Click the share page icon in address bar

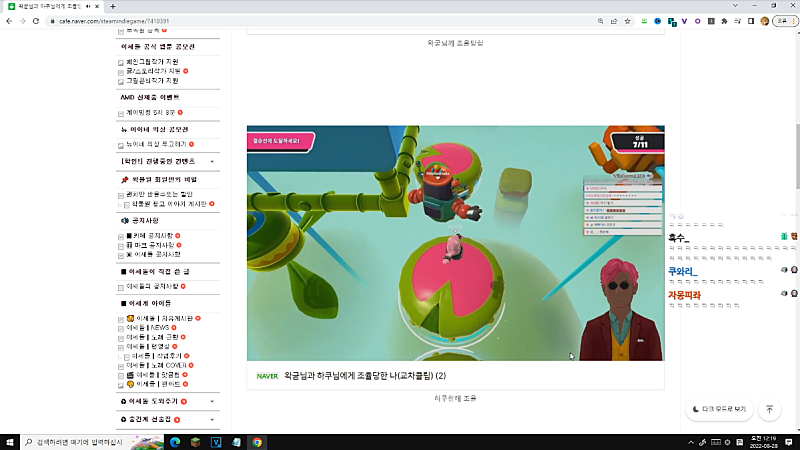coord(614,21)
